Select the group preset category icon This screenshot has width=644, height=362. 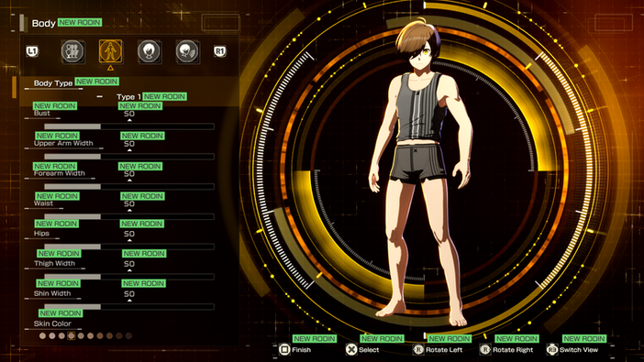(x=72, y=51)
